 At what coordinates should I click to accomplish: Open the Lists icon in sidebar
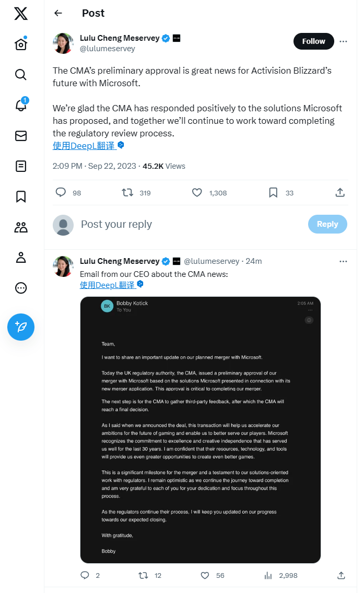[x=21, y=166]
